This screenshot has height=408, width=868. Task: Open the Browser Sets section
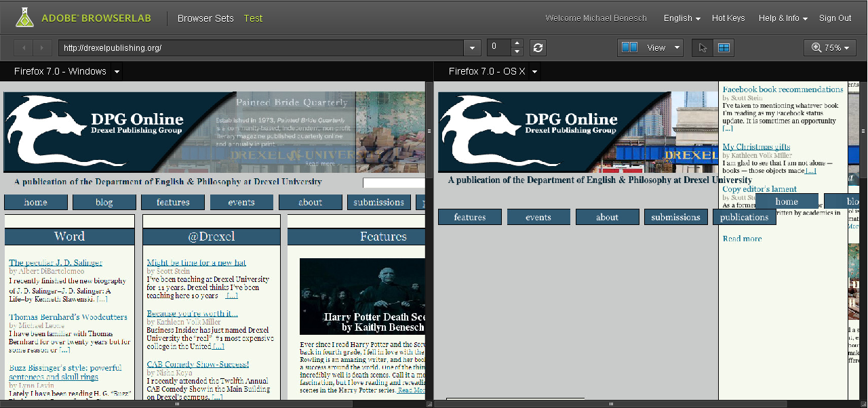(205, 18)
